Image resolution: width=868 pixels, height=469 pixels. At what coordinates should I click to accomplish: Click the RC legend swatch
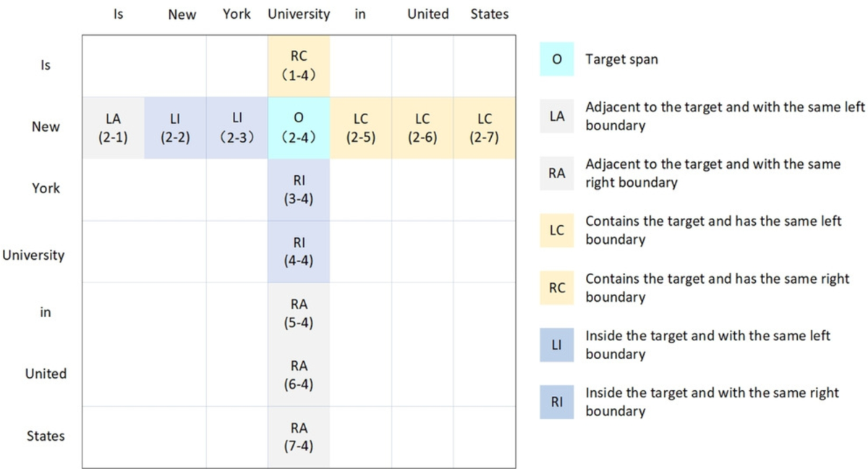(x=556, y=287)
